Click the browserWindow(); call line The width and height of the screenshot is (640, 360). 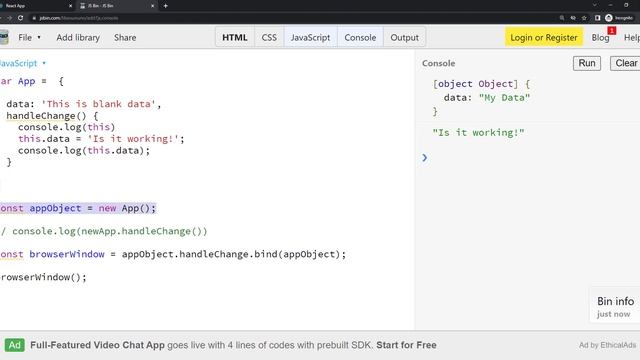coord(43,278)
